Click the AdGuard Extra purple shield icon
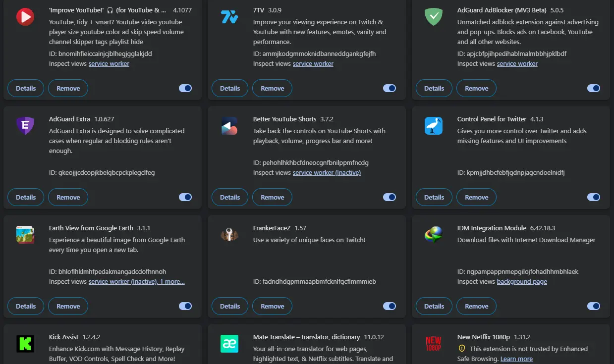614x364 pixels. [25, 126]
